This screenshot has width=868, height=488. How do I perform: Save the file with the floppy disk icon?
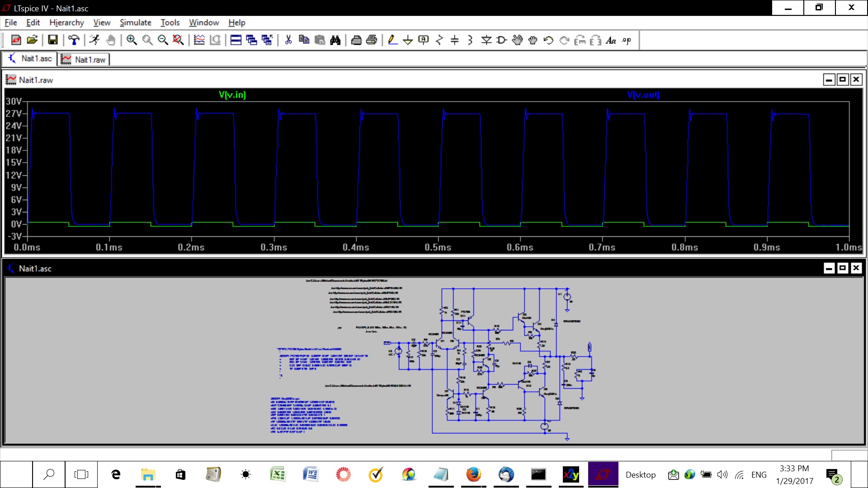pos(53,40)
